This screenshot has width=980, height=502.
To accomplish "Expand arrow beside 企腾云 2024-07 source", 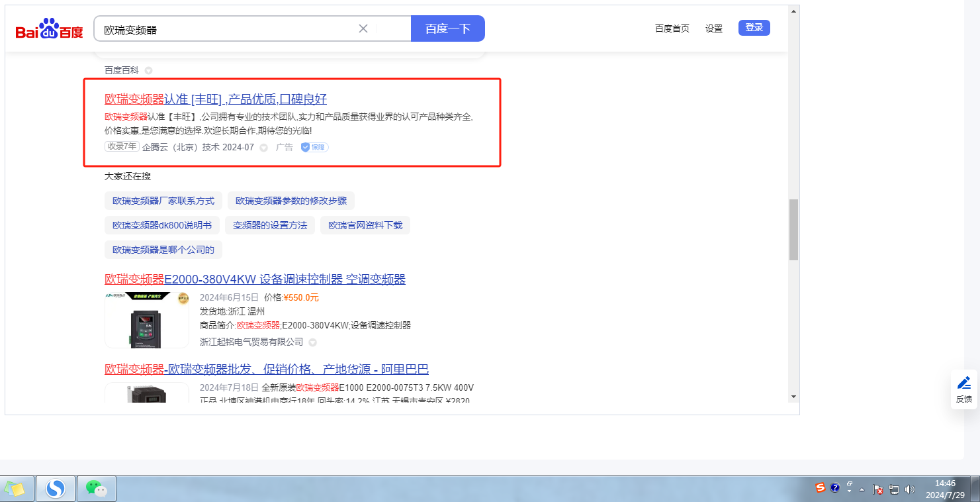I will (x=263, y=148).
